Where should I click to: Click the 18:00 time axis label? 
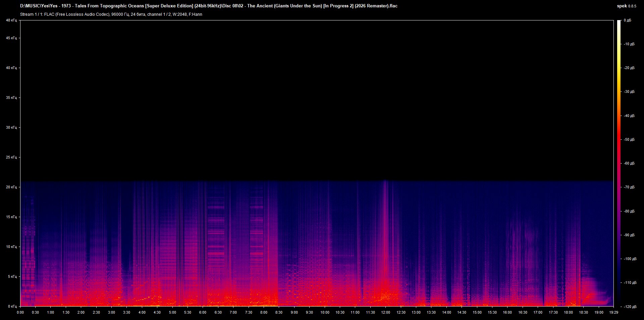(x=568, y=312)
